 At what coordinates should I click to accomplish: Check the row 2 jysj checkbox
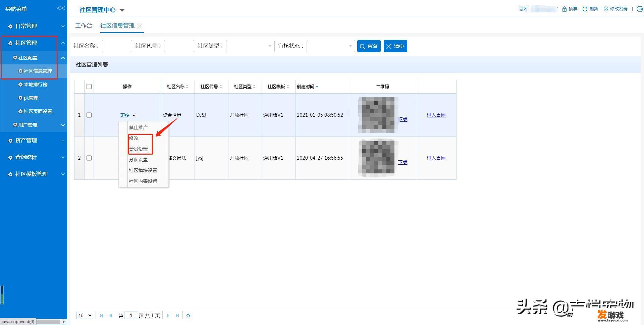tap(89, 158)
